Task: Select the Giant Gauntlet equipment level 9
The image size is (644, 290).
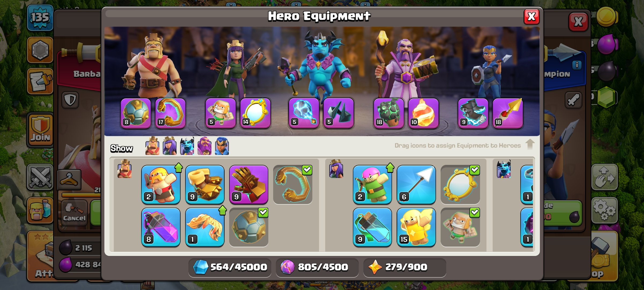Action: coord(249,184)
